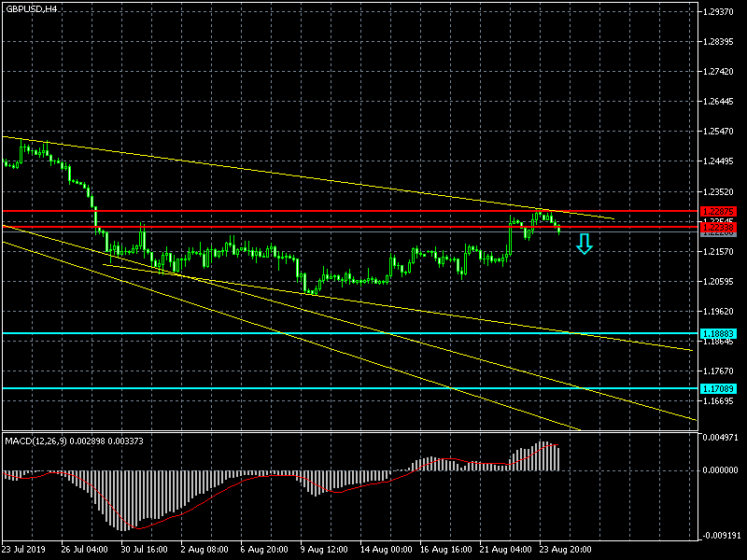
Task: Click the 1.25470 price axis label
Action: click(x=718, y=132)
